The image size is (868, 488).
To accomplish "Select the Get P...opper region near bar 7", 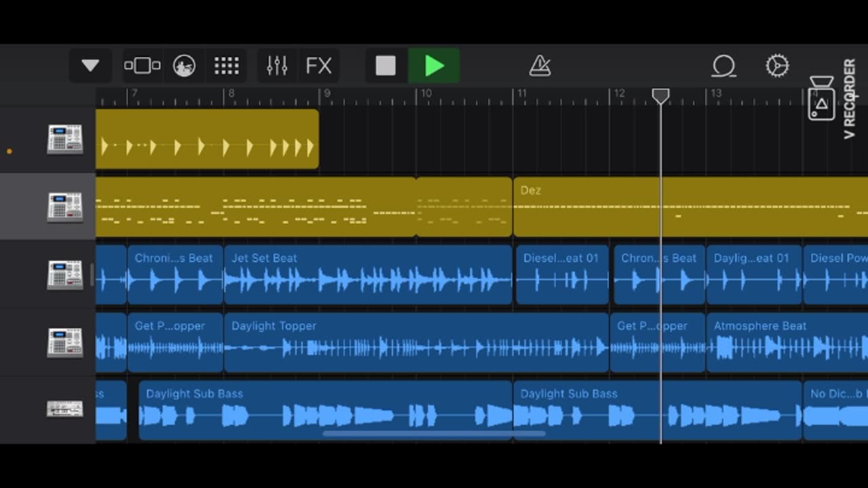I will [x=175, y=342].
